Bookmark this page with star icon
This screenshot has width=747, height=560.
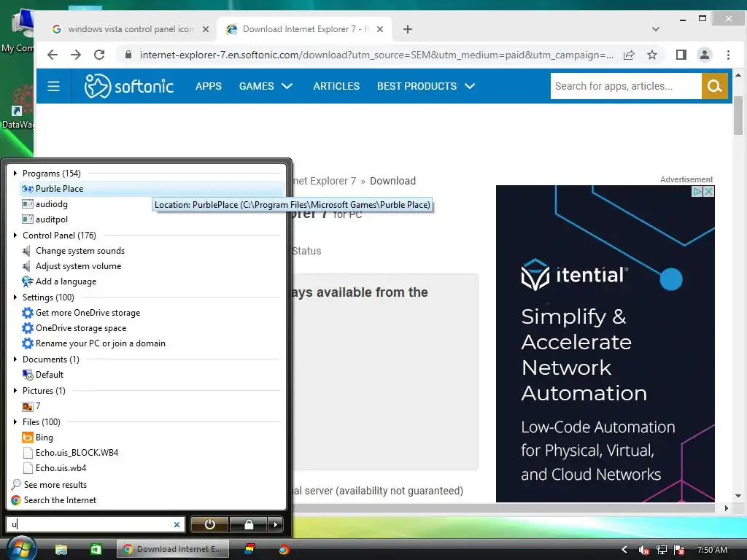point(652,55)
